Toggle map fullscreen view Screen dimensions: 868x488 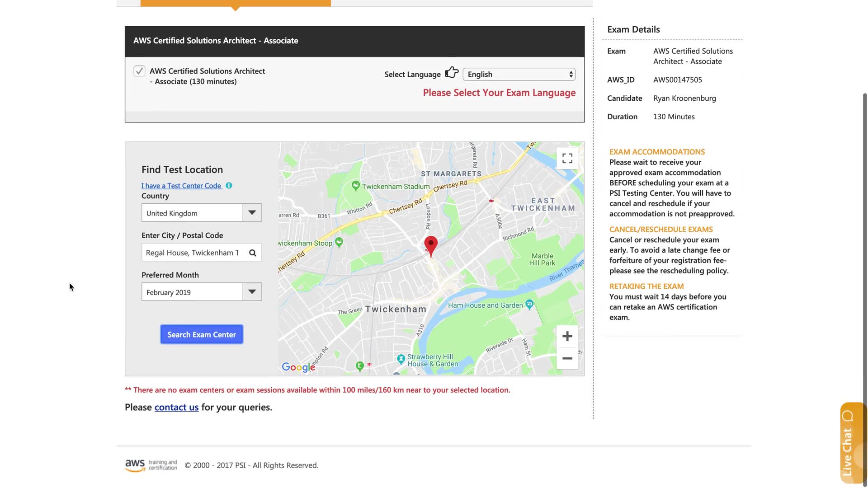(567, 158)
